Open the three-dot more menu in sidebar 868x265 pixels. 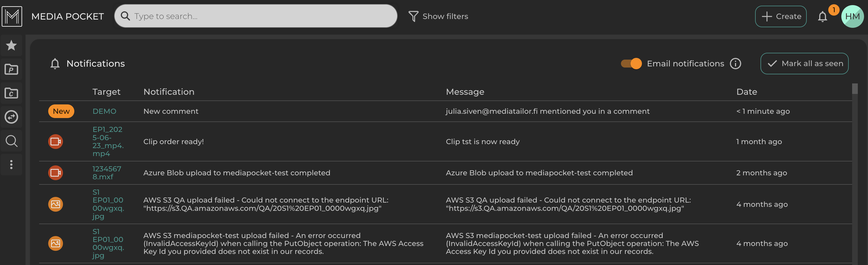(x=11, y=165)
